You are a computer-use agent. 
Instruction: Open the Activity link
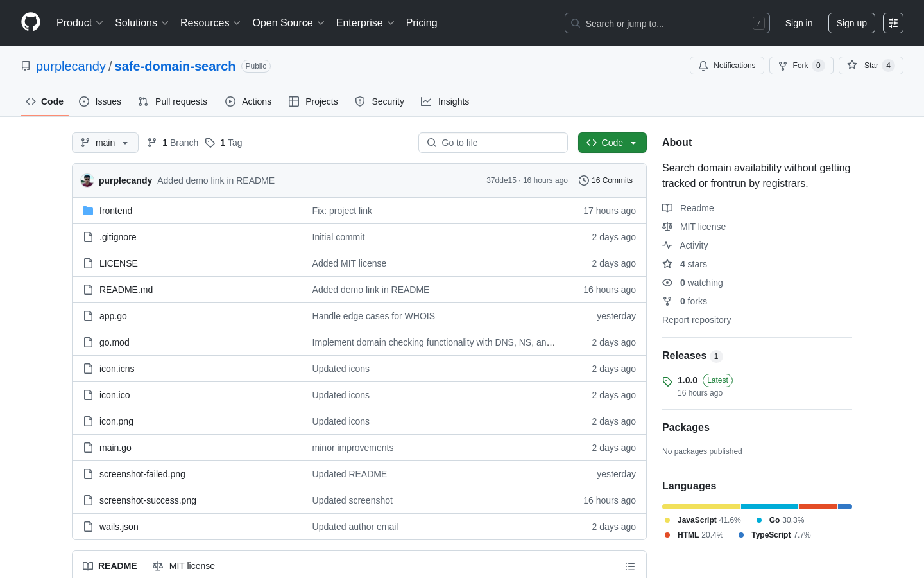685,245
